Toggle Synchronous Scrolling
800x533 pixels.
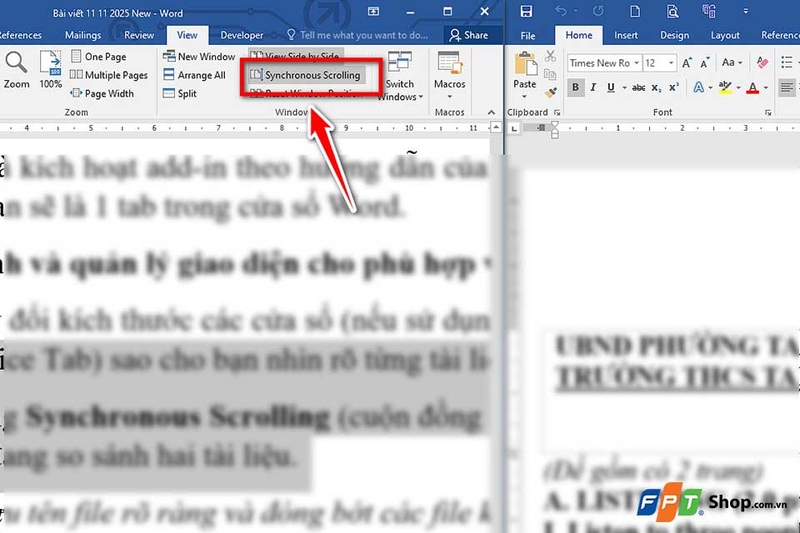[305, 75]
